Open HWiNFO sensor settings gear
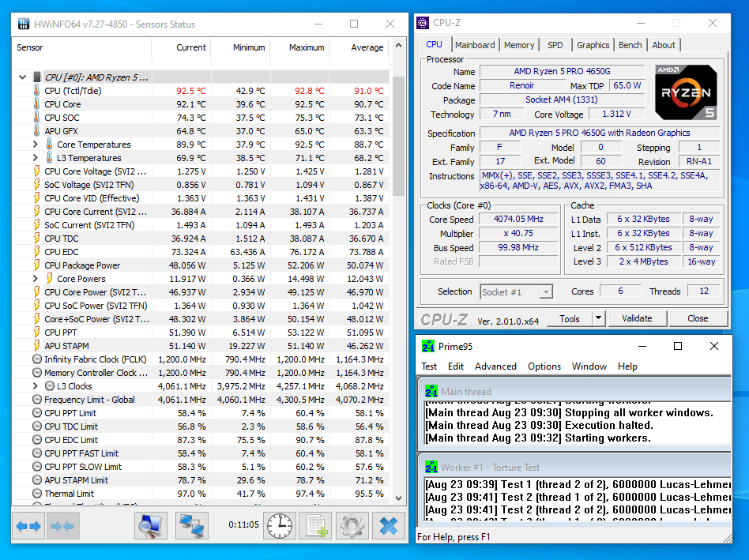 (x=352, y=525)
